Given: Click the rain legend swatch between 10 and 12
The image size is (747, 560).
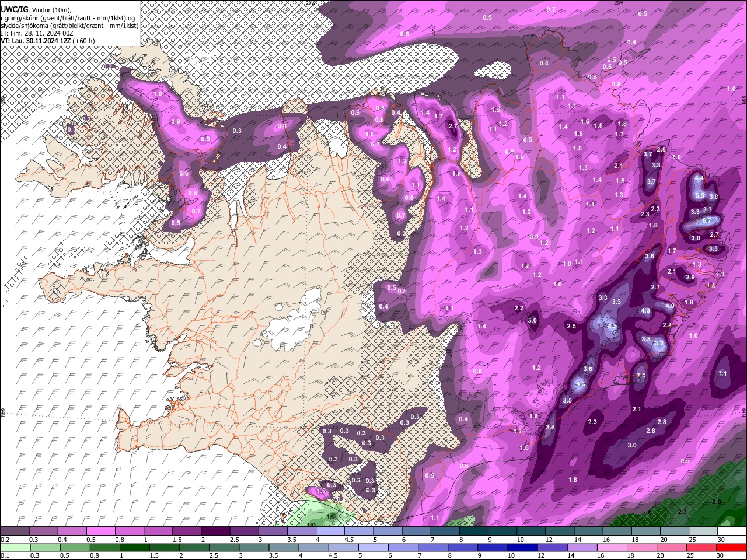Looking at the screenshot, I should (523, 547).
